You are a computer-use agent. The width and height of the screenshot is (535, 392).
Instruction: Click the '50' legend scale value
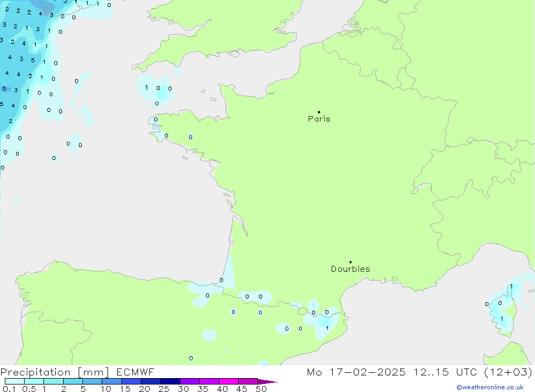pos(261,389)
